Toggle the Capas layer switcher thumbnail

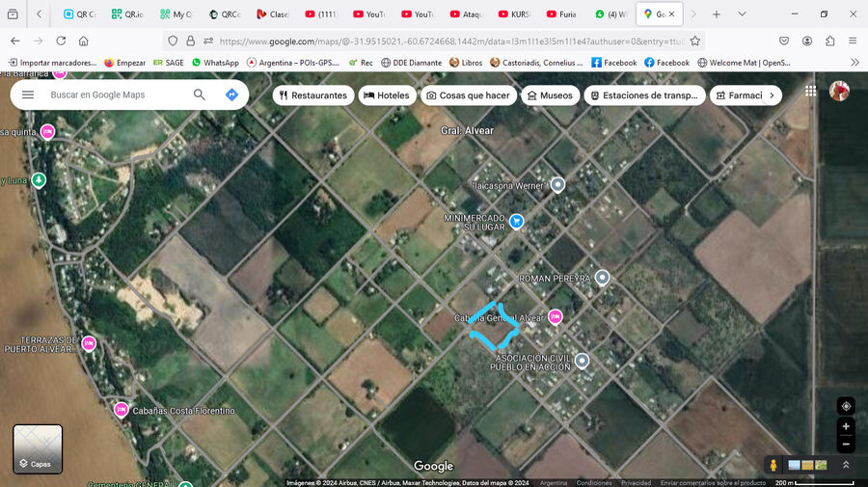point(38,448)
